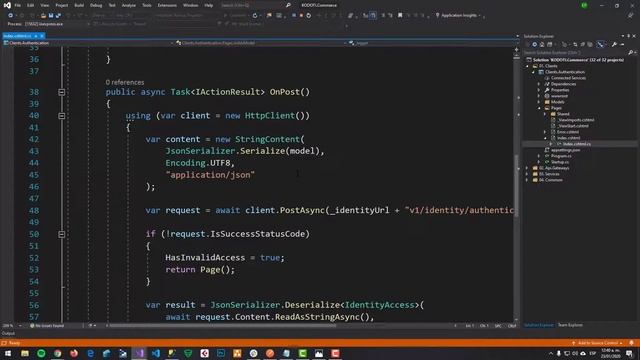This screenshot has width=640, height=360.
Task: Collapse the if block outline at line 50
Action: coord(61,234)
